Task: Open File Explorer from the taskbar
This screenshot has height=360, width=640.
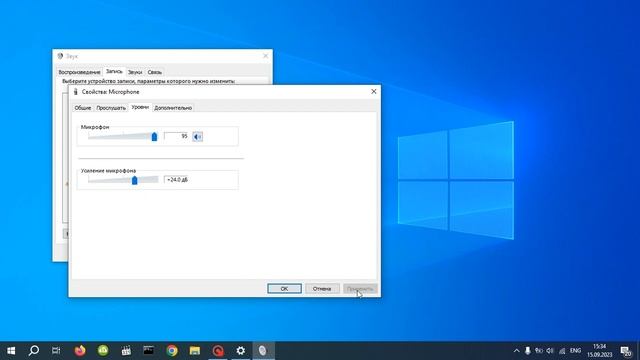Action: (195, 351)
